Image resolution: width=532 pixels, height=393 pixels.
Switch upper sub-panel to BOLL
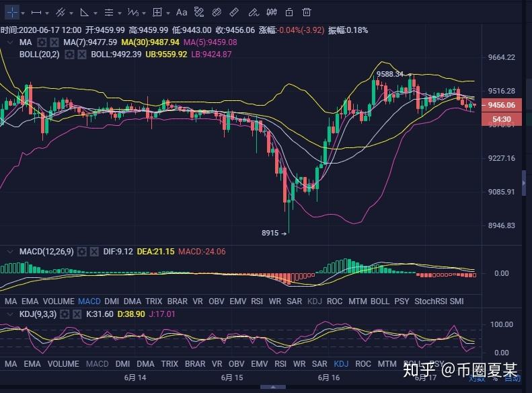point(380,301)
